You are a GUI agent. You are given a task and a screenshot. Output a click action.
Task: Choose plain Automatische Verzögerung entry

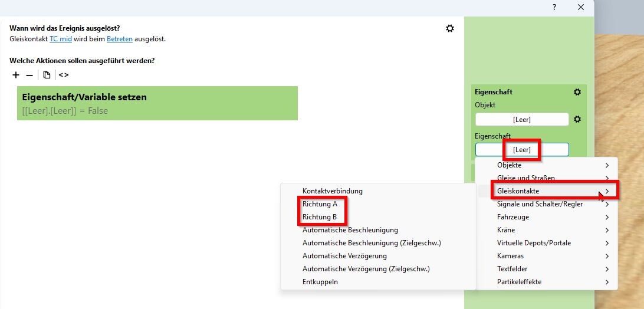(x=378, y=255)
